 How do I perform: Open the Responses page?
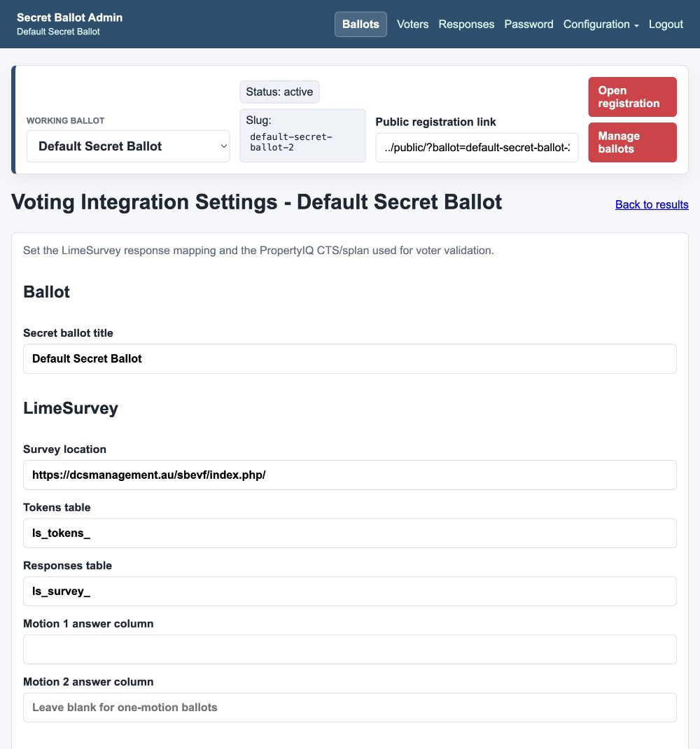(x=466, y=24)
